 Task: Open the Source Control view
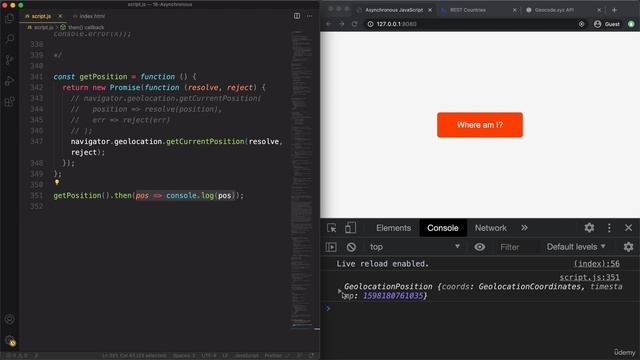[x=9, y=60]
